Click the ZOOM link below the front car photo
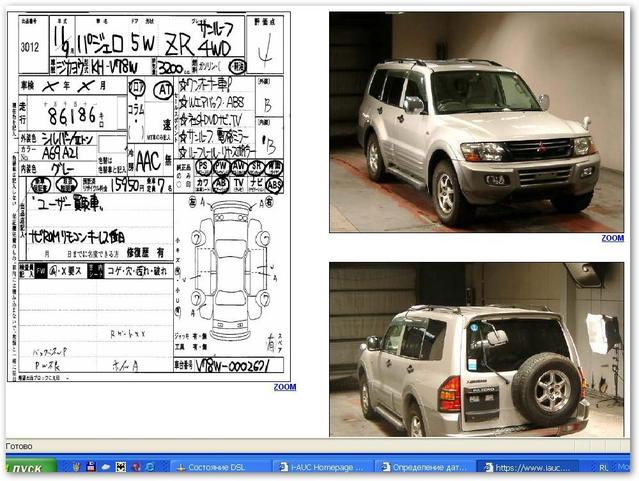Viewport: 639px width, 481px height. pyautogui.click(x=612, y=239)
